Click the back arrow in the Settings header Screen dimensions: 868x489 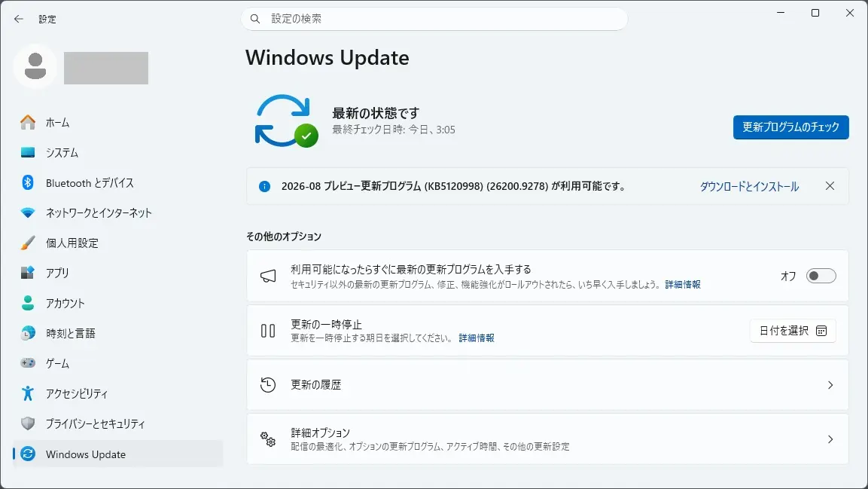19,19
